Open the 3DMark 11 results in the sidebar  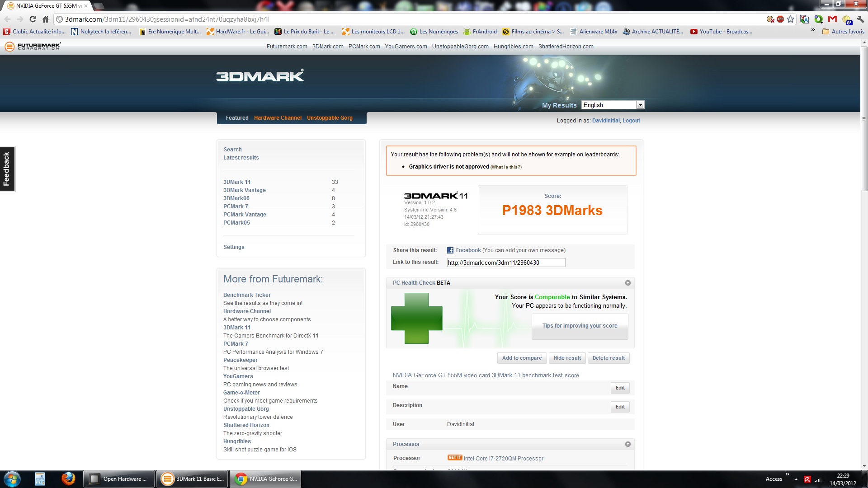tap(236, 182)
